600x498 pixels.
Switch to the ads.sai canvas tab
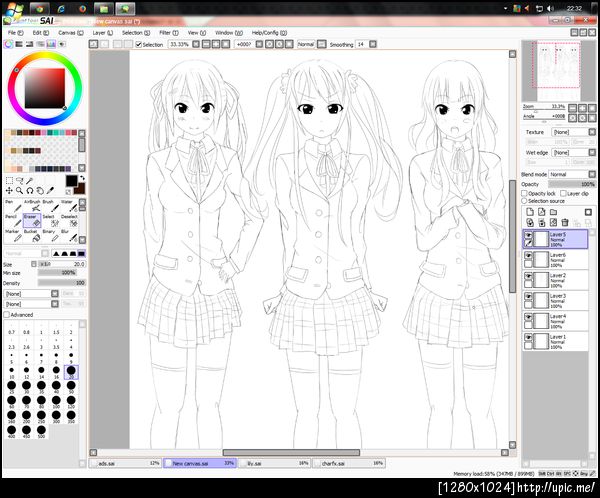(125, 464)
